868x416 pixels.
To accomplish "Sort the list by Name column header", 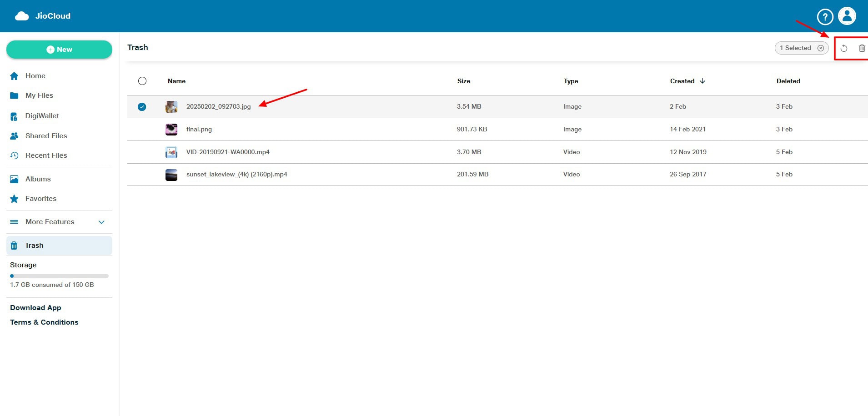I will click(176, 81).
